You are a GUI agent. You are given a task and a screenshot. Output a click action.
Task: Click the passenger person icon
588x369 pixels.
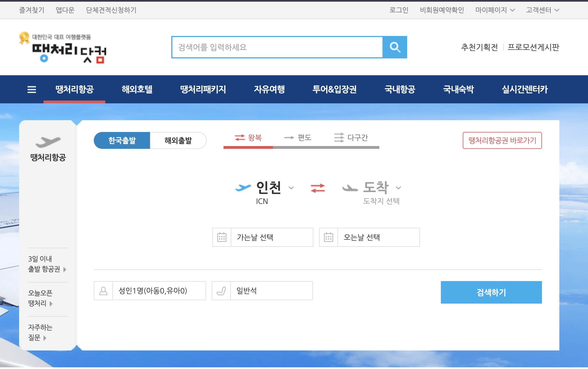point(103,291)
